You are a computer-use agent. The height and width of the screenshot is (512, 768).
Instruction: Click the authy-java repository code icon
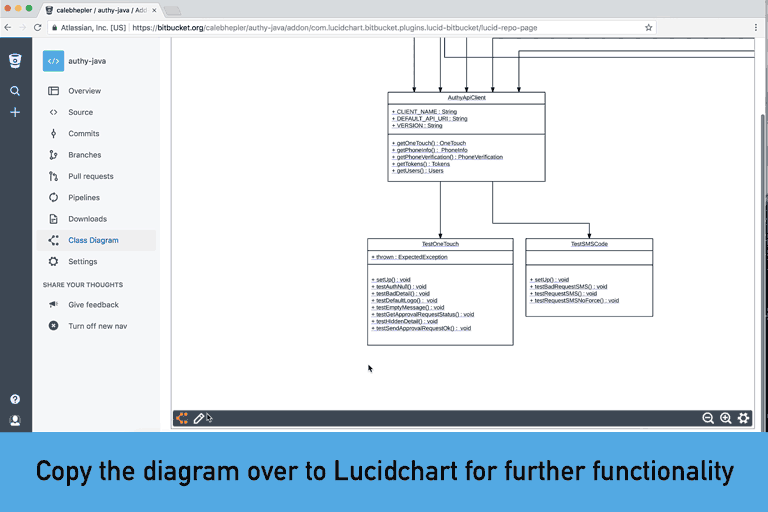(53, 61)
